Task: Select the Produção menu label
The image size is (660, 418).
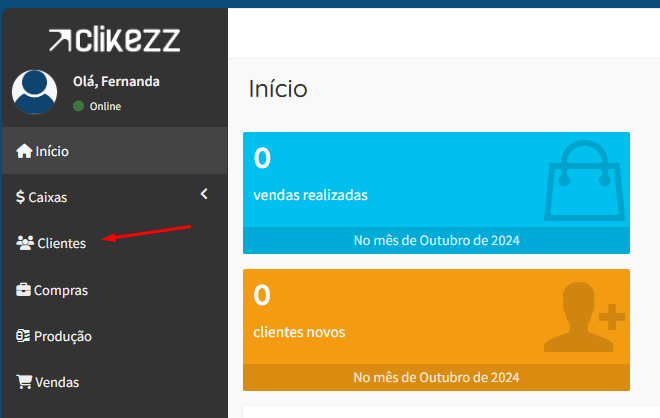Action: click(64, 336)
